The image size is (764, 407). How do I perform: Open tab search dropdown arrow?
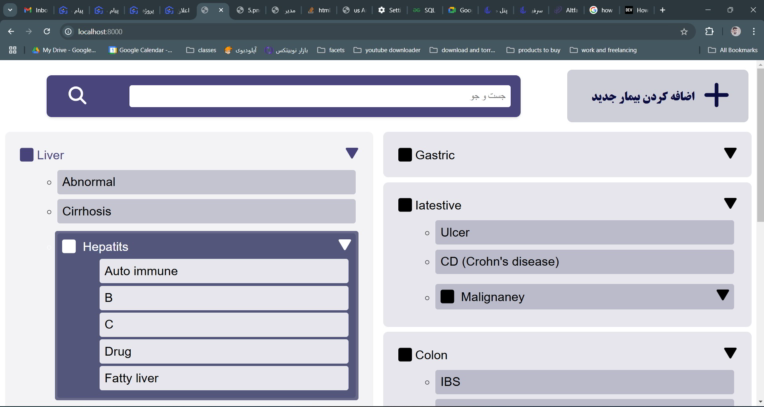click(x=10, y=10)
